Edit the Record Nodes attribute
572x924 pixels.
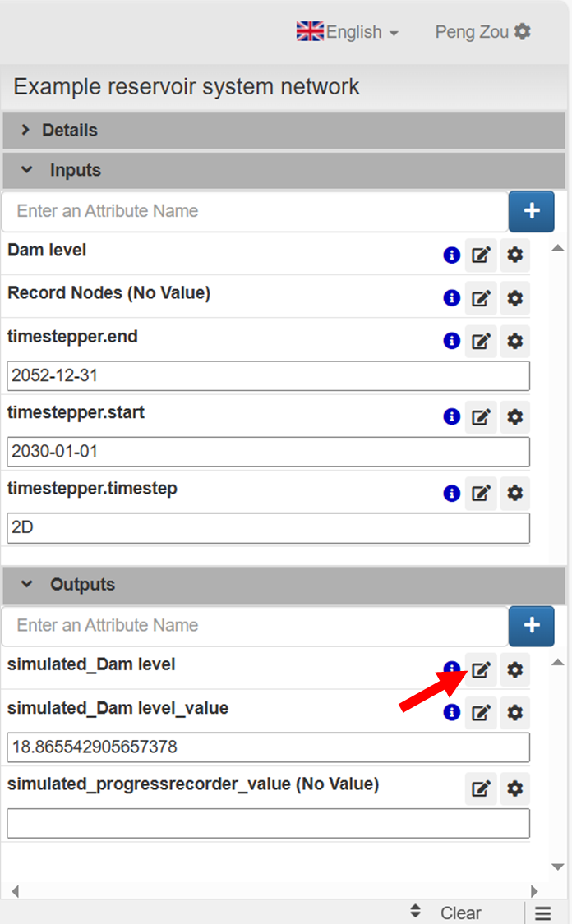coord(481,298)
